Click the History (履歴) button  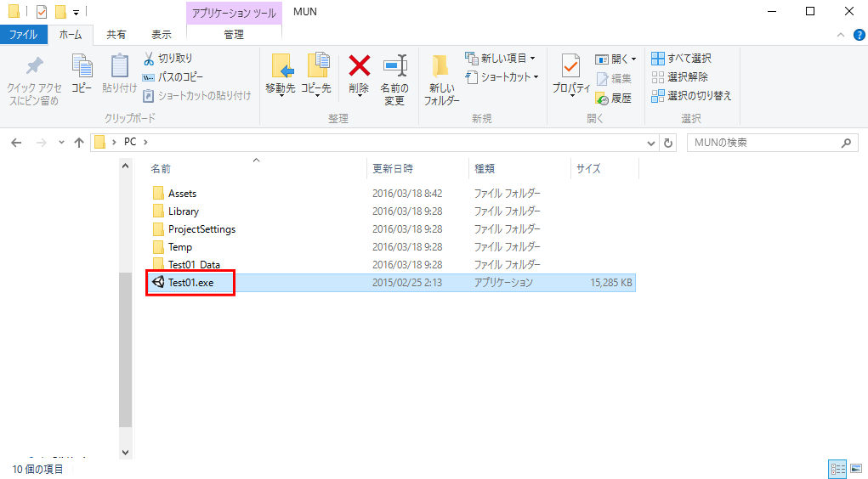[614, 98]
